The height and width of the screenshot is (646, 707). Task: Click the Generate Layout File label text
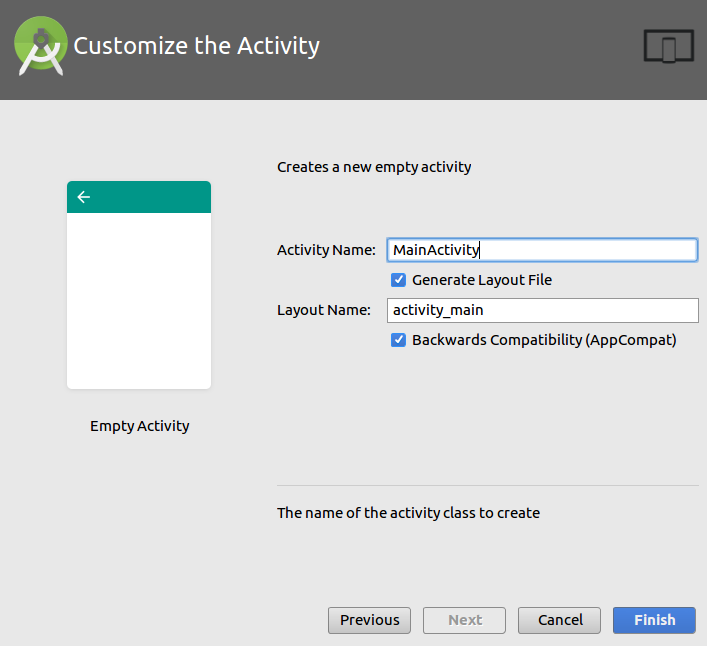481,280
